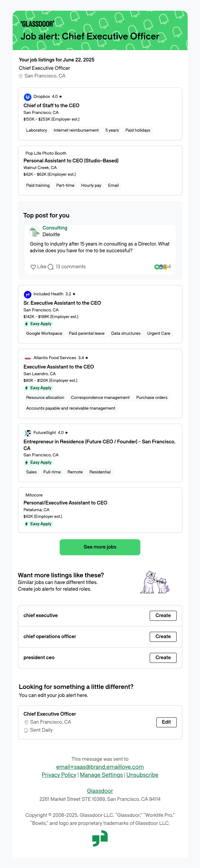
Task: Click the heart Like icon on the post
Action: [33, 267]
